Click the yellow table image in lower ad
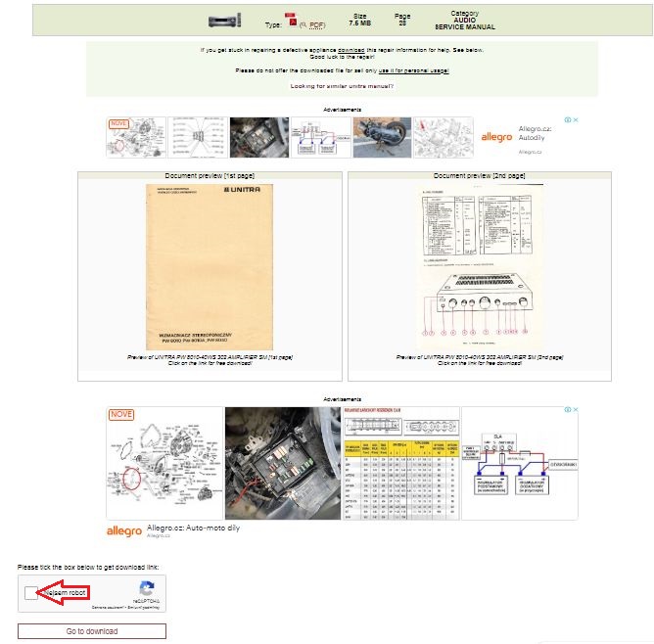This screenshot has height=644, width=654. click(x=400, y=463)
